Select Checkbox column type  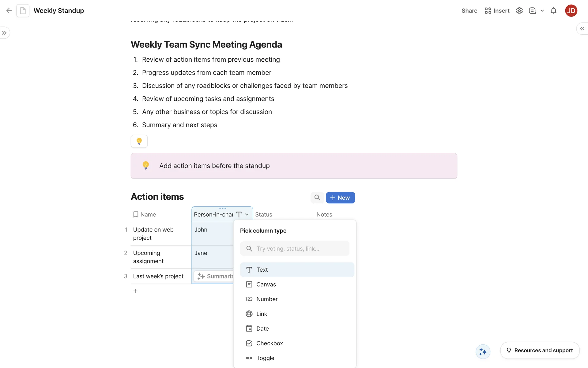click(x=269, y=343)
